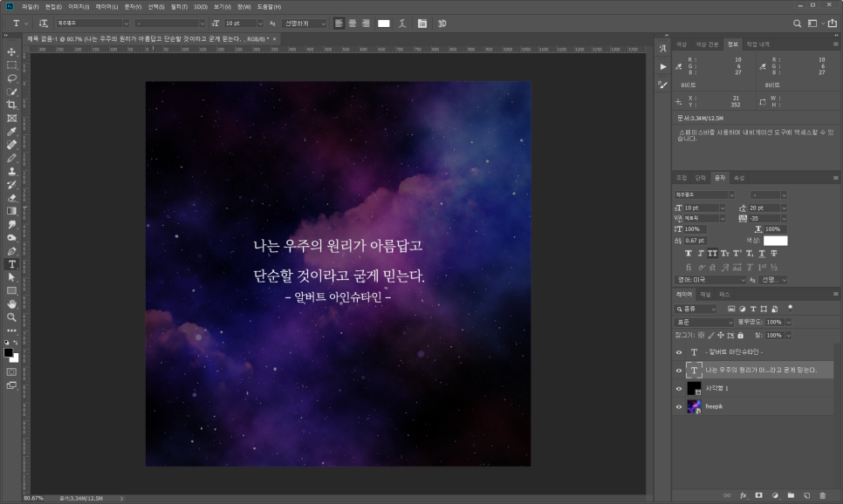
Task: Click left align text button
Action: point(339,23)
